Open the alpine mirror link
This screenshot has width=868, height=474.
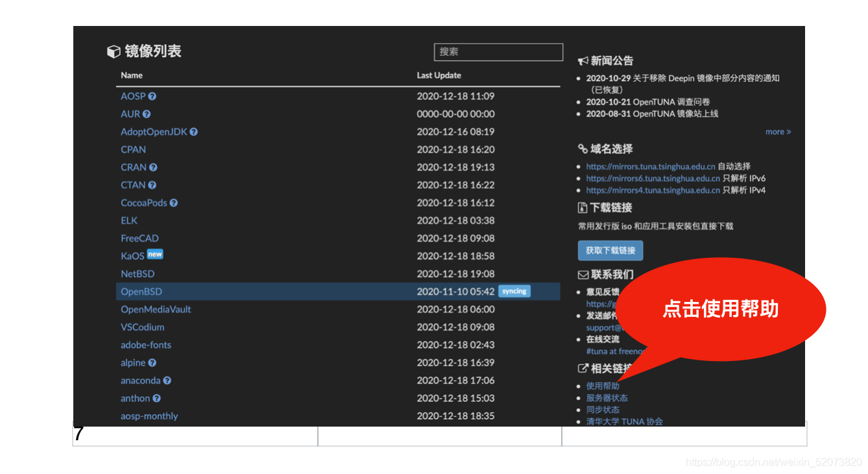133,363
